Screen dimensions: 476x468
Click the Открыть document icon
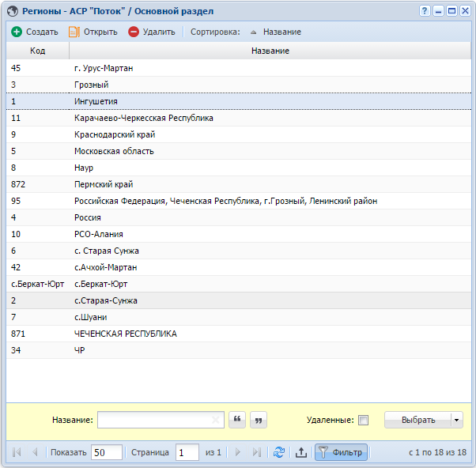pos(74,32)
